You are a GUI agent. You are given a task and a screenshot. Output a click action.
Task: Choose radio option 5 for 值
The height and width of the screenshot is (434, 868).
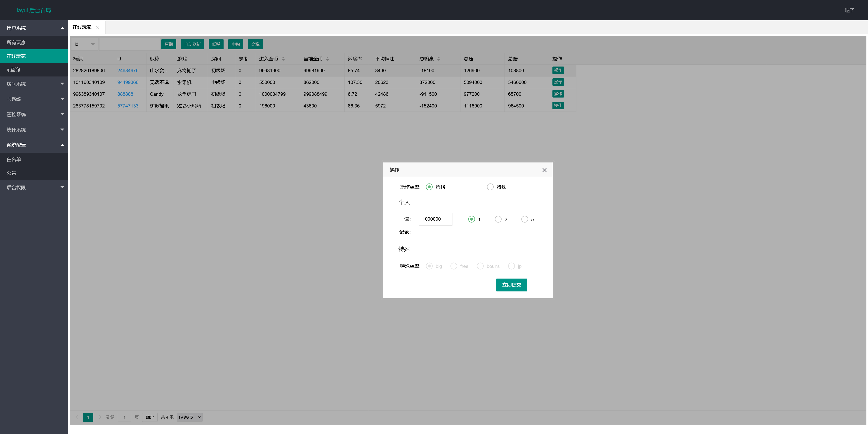[x=524, y=219]
